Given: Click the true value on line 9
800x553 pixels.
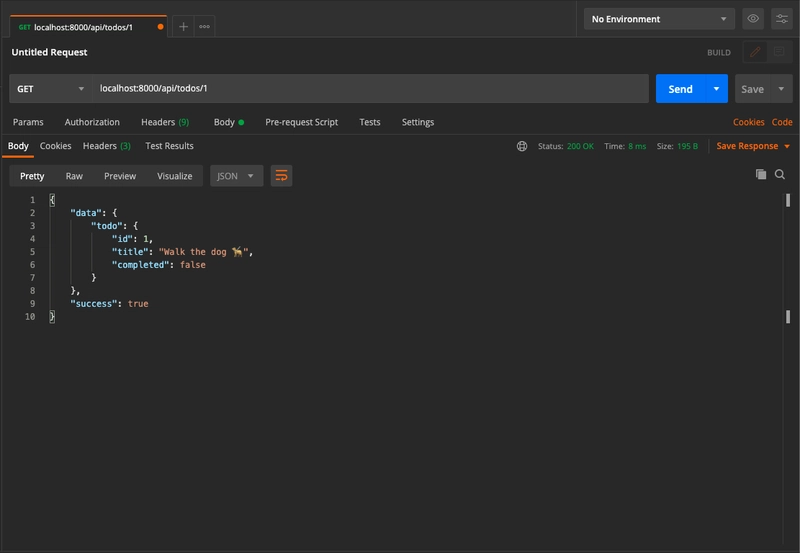Looking at the screenshot, I should pos(138,304).
